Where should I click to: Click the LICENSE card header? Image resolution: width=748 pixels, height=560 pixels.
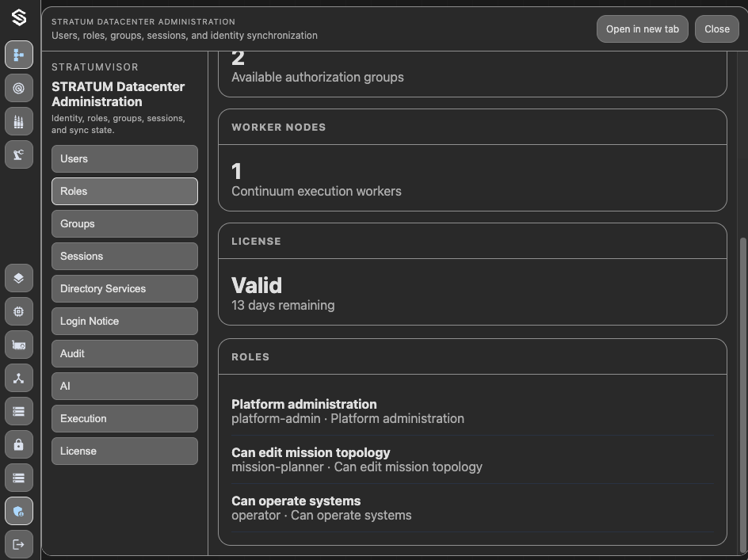(x=472, y=242)
